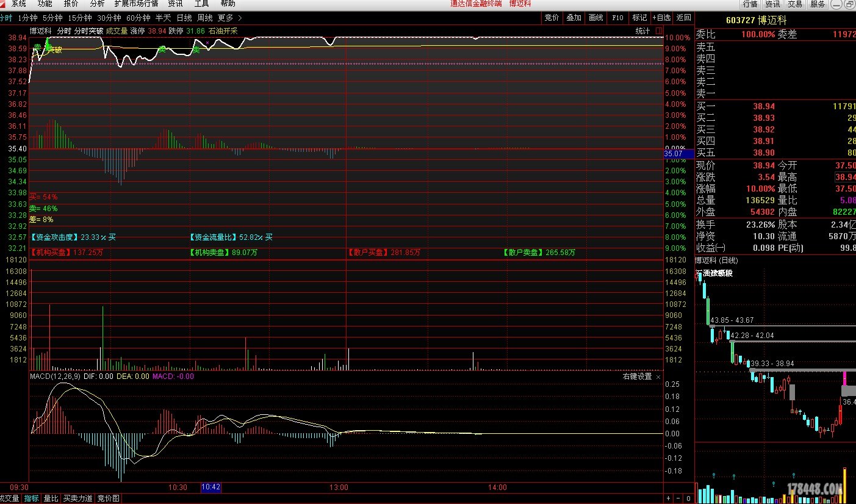Click the 返回 back button
Screen dimensions: 856x504
[683, 18]
